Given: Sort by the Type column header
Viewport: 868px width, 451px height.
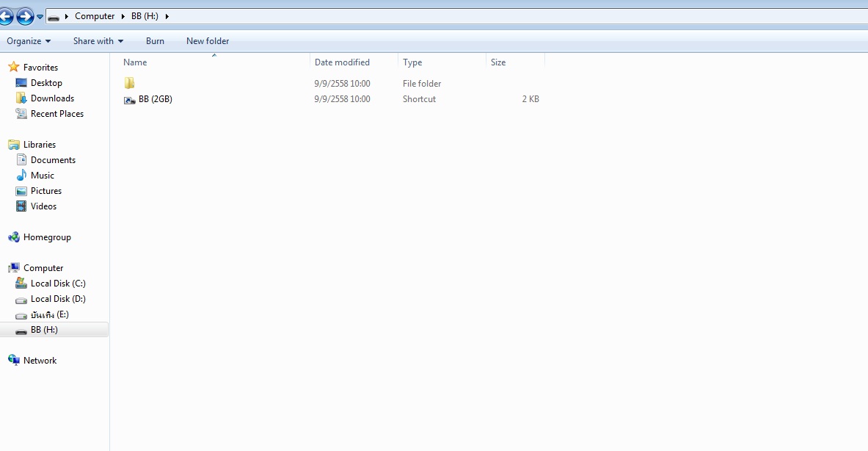Looking at the screenshot, I should 412,62.
